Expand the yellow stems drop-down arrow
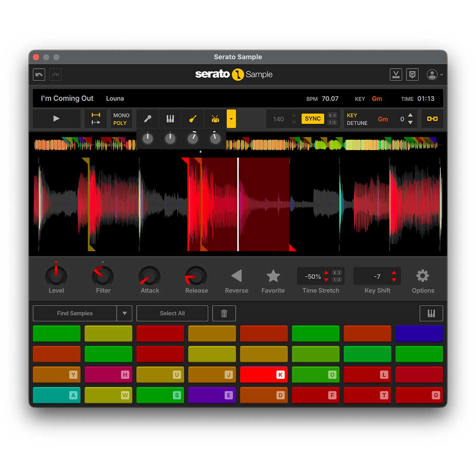The height and width of the screenshot is (476, 476). coord(231,118)
